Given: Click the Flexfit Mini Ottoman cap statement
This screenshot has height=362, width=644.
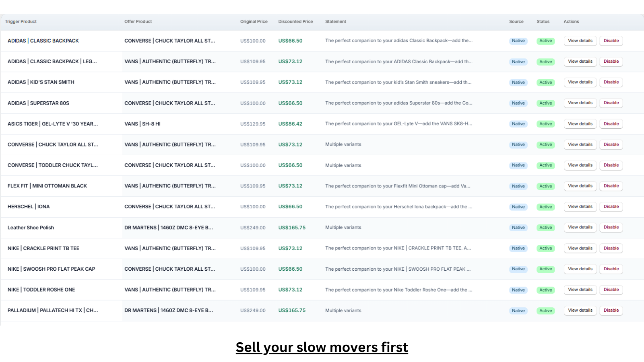Looking at the screenshot, I should tap(398, 186).
